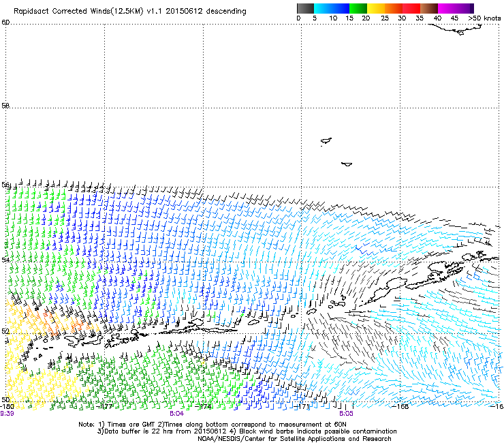Click the purple time stamp '9:39'
This screenshot has width=504, height=443.
(x=7, y=414)
